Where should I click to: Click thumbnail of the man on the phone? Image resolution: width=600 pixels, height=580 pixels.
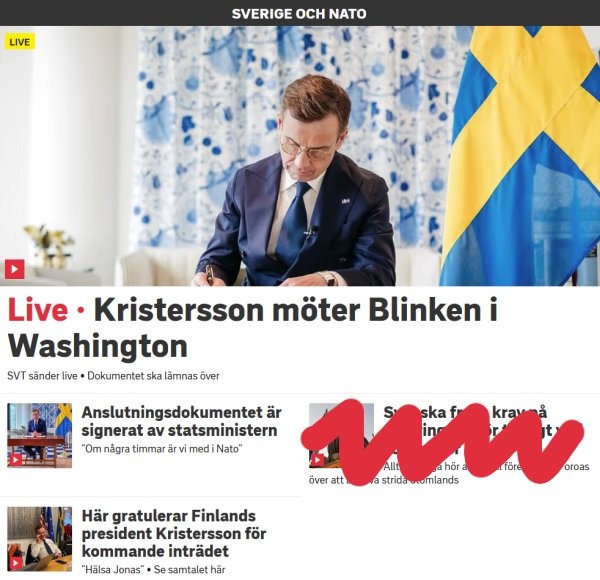[40, 539]
